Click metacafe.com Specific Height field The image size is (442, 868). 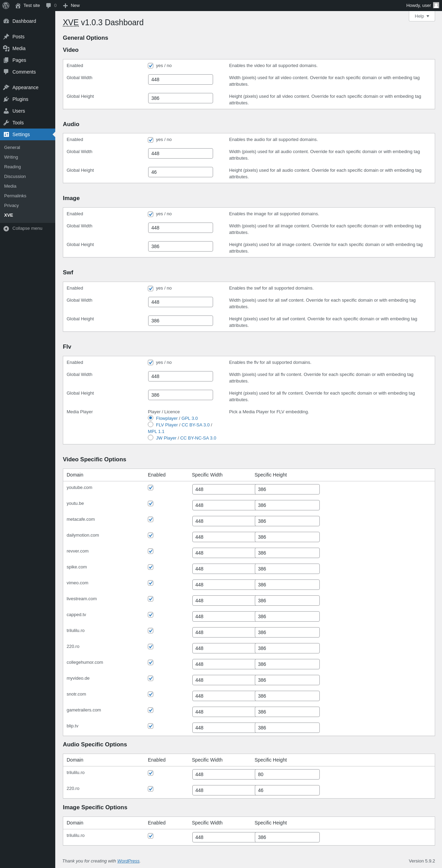pos(287,521)
